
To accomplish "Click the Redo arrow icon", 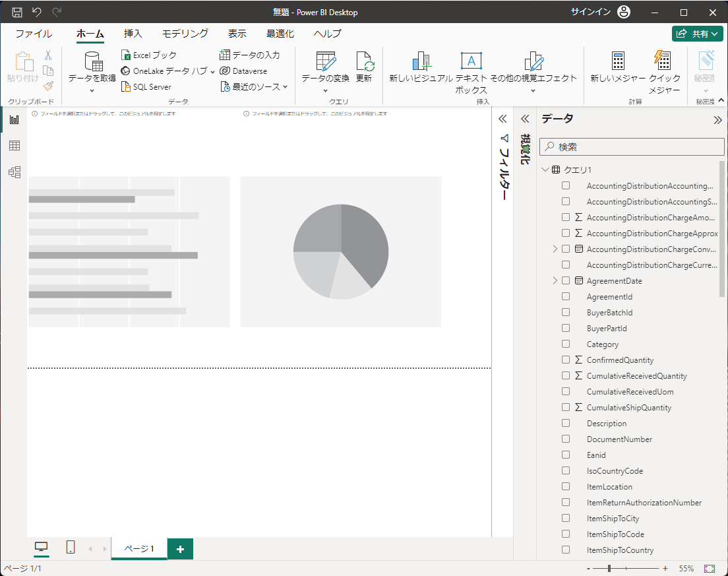I will pyautogui.click(x=57, y=12).
